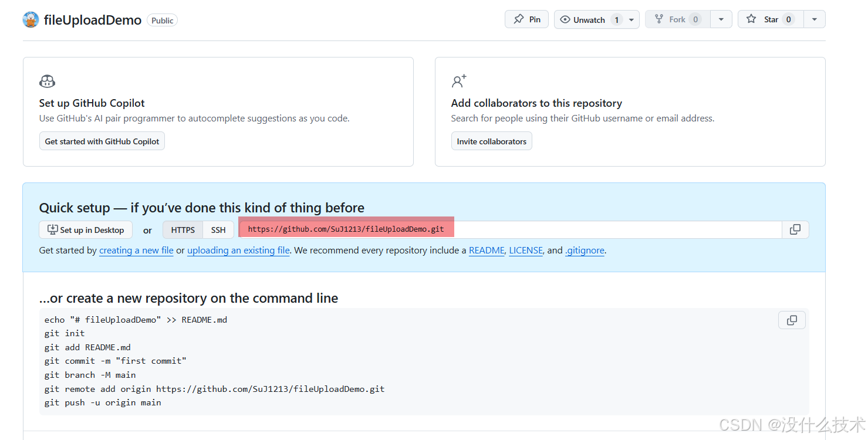Click the Copilot icon in the setup card
868x440 pixels.
47,81
